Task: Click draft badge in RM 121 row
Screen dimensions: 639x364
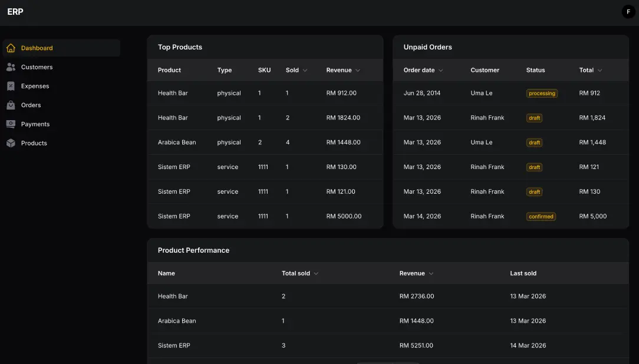Action: point(534,167)
